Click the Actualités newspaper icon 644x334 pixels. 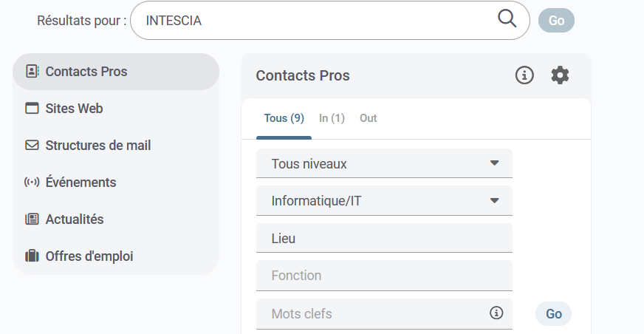coord(32,219)
